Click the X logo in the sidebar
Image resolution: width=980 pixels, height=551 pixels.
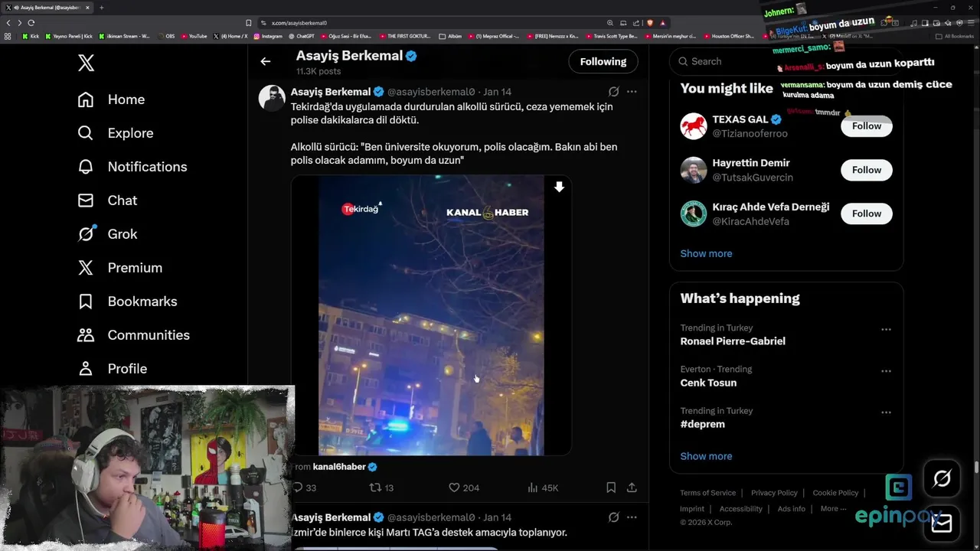point(87,63)
